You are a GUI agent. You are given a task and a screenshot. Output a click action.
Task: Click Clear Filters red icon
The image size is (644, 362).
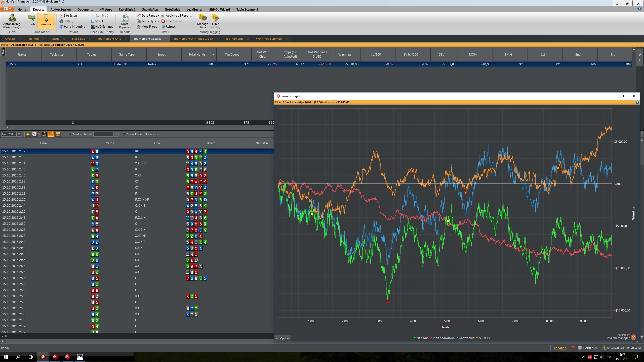coord(163,21)
